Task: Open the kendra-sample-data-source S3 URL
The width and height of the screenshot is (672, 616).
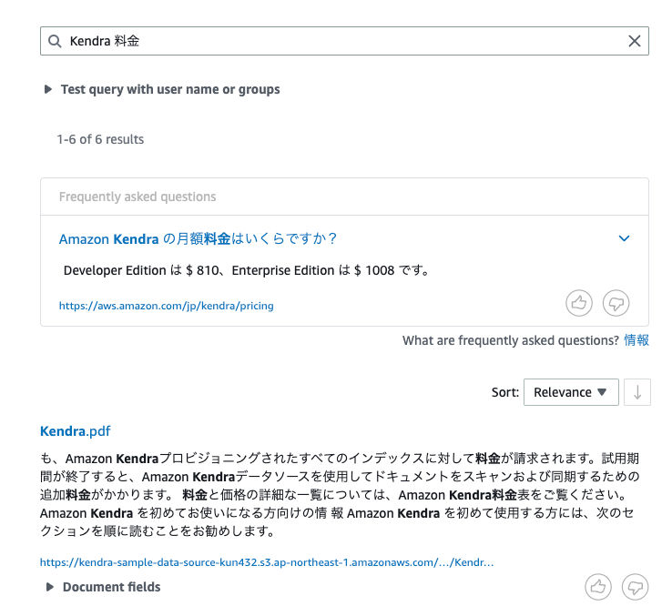Action: 267,562
